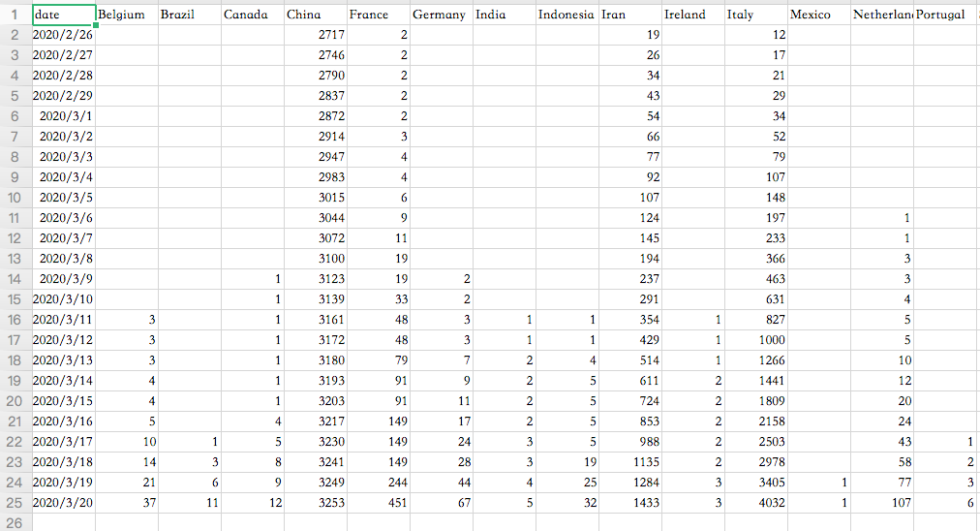This screenshot has height=531, width=980.
Task: Select Indonesia value 25
Action: (568, 483)
